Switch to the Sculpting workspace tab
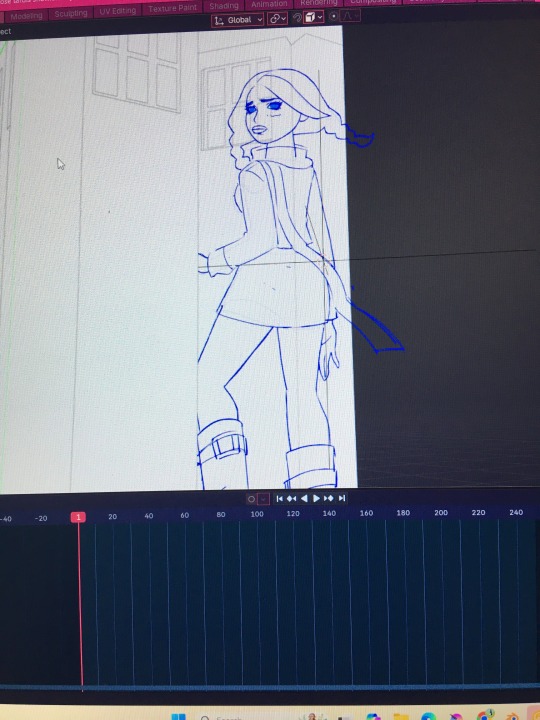Image resolution: width=540 pixels, height=720 pixels. click(71, 14)
